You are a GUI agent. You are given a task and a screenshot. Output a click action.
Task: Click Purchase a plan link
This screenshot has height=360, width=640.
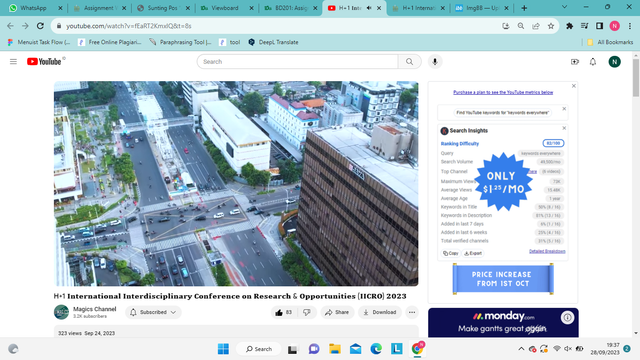click(x=503, y=92)
